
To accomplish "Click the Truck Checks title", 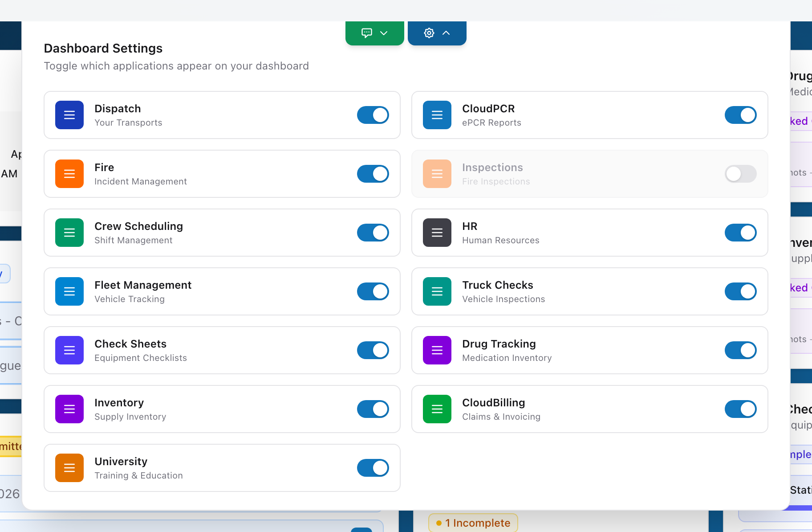I will tap(498, 285).
